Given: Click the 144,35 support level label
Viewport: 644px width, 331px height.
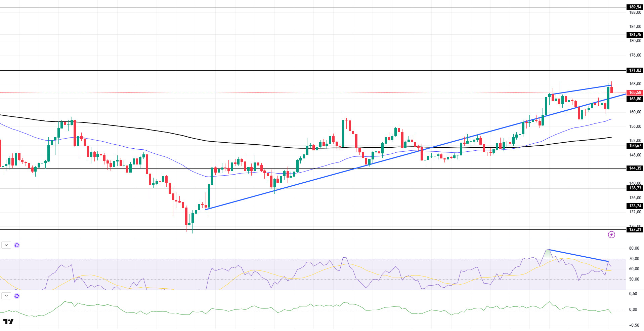Looking at the screenshot, I should tap(635, 168).
